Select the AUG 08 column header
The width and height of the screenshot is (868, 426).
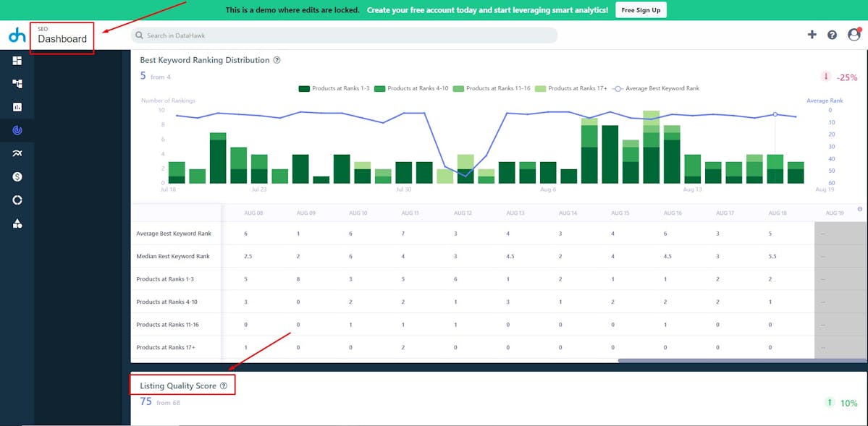tap(253, 213)
